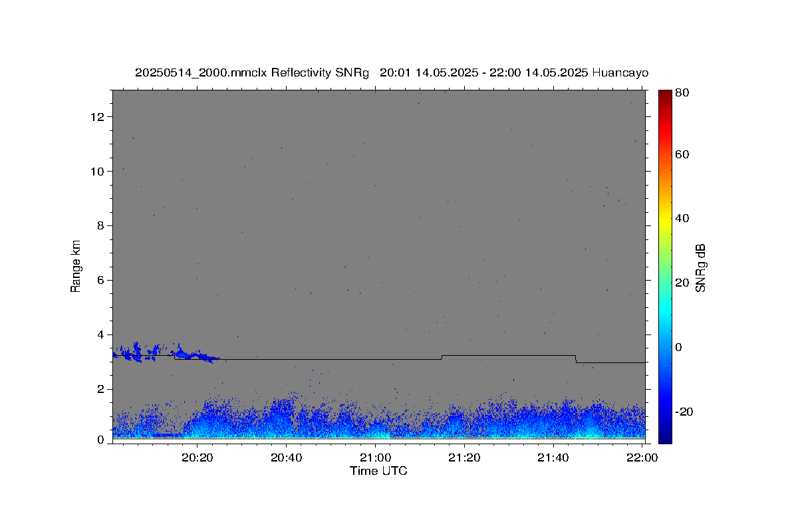This screenshot has height=532, width=798.
Task: Click the colorbar value 60
Action: click(682, 155)
